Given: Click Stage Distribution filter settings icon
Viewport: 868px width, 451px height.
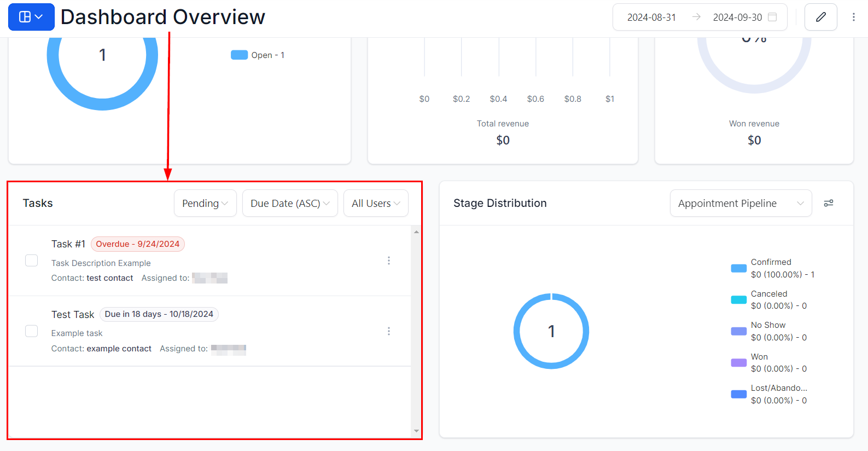Looking at the screenshot, I should tap(829, 203).
